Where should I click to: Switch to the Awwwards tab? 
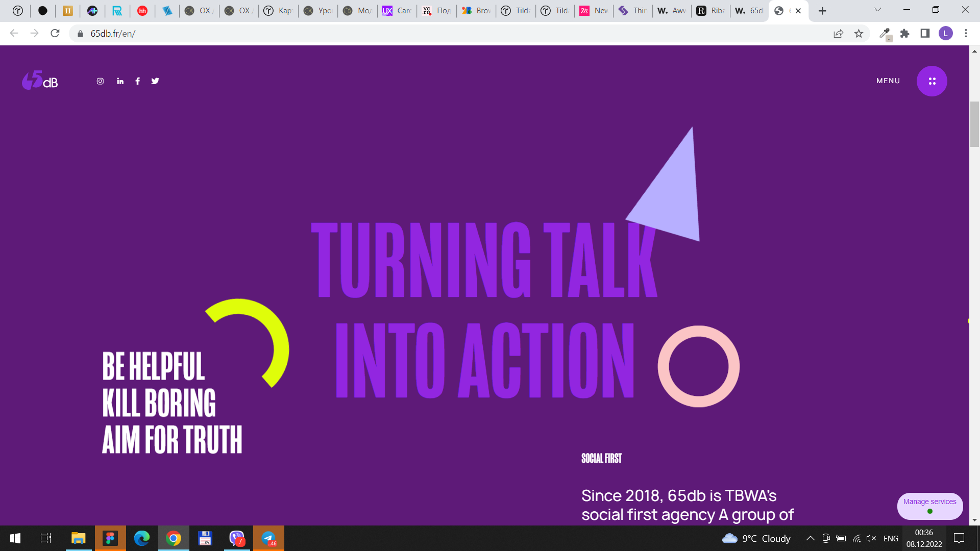tap(672, 11)
